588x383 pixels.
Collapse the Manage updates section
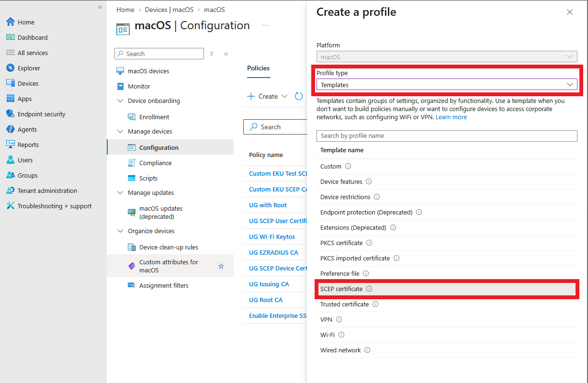(120, 193)
